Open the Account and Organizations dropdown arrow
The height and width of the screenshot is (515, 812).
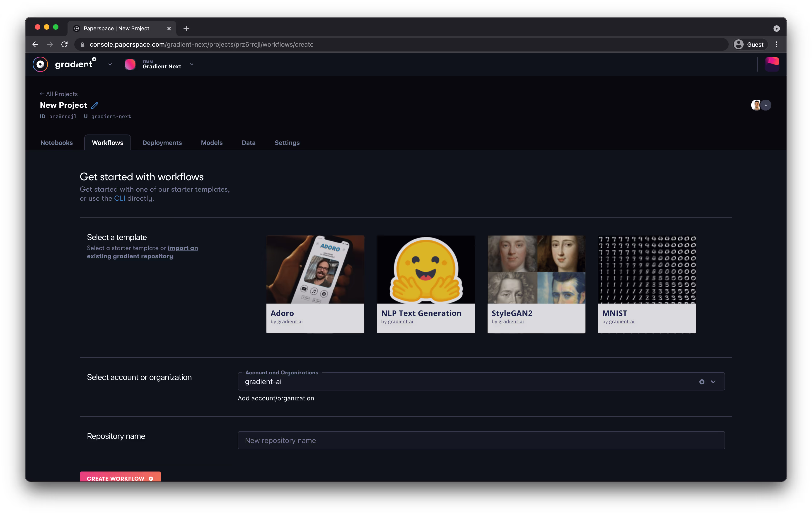click(x=713, y=382)
